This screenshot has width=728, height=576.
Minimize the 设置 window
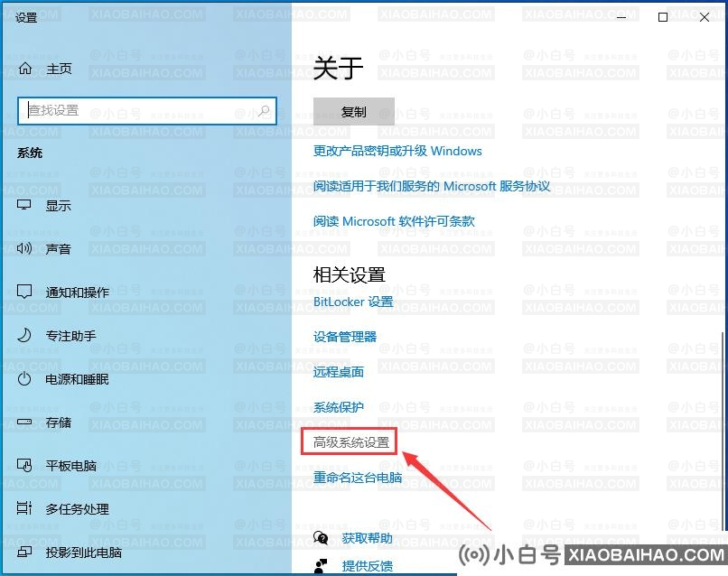click(621, 17)
